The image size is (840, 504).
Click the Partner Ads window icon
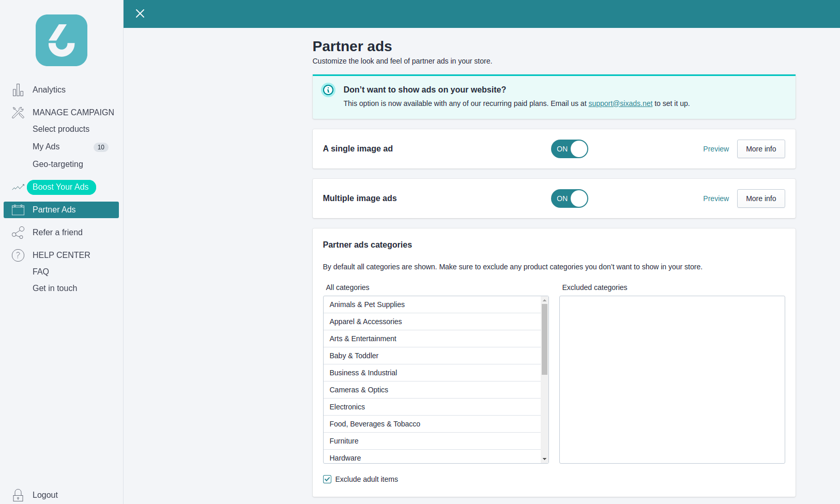18,210
